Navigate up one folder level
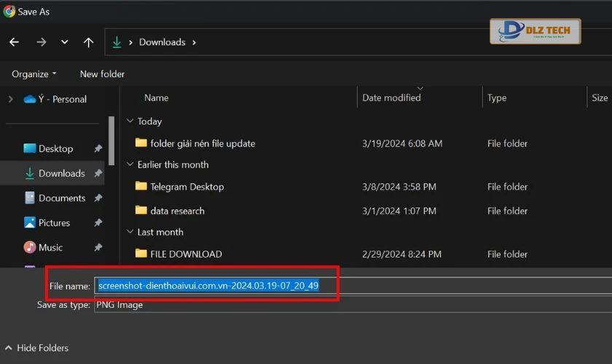Image resolution: width=612 pixels, height=364 pixels. [x=89, y=42]
